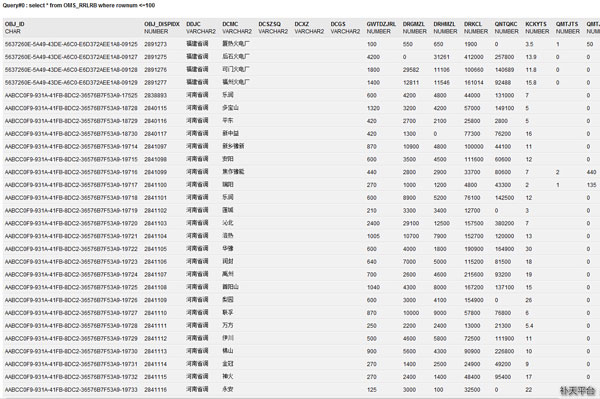Image resolution: width=600 pixels, height=399 pixels.
Task: Select the OBJ_DISPIDX value 2841115
Action: tap(155, 377)
